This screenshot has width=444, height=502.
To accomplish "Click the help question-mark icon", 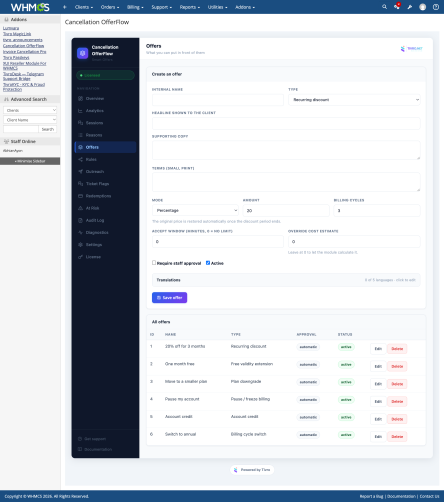I will coord(436,7).
